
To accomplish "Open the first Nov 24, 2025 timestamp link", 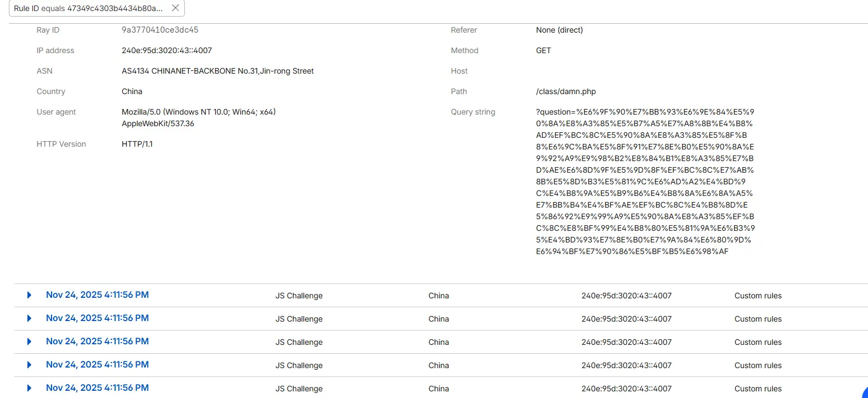I will coord(97,295).
